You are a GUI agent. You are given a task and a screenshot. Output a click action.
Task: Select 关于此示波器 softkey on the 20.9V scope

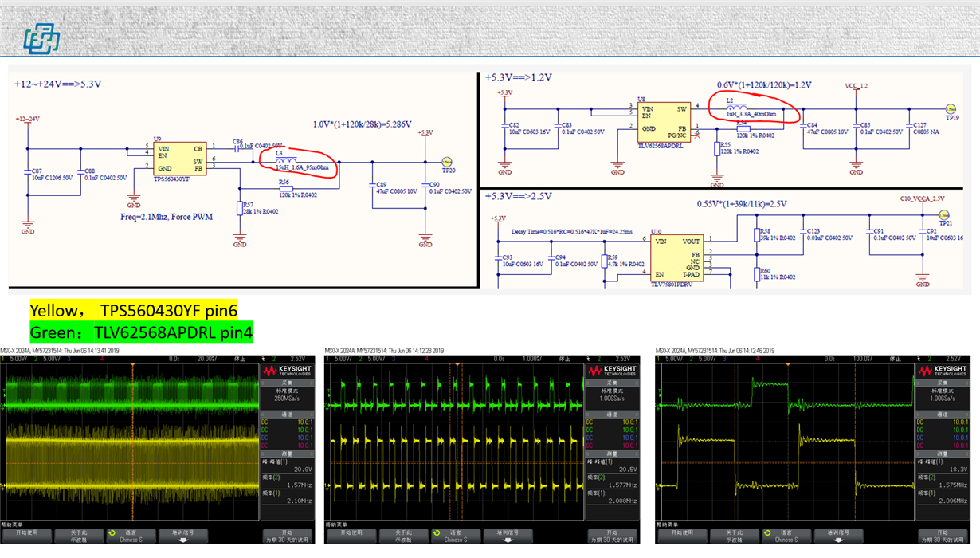78,536
